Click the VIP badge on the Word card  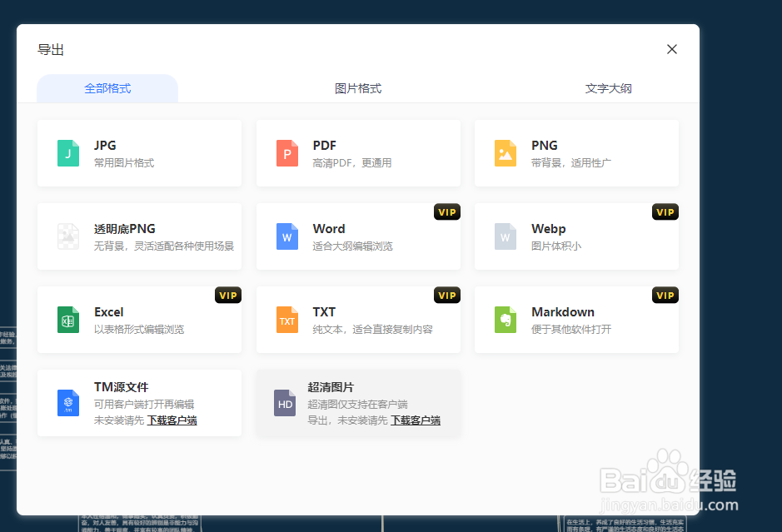(447, 212)
